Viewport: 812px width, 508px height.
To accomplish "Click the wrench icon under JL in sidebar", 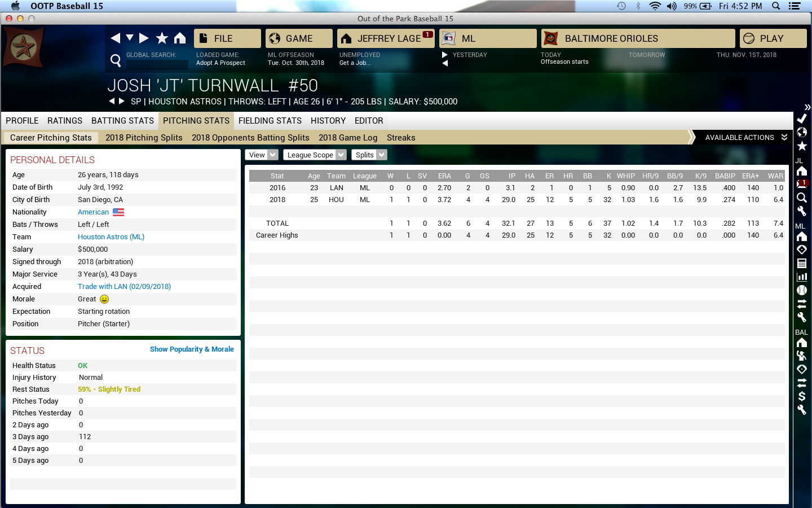I will point(802,211).
